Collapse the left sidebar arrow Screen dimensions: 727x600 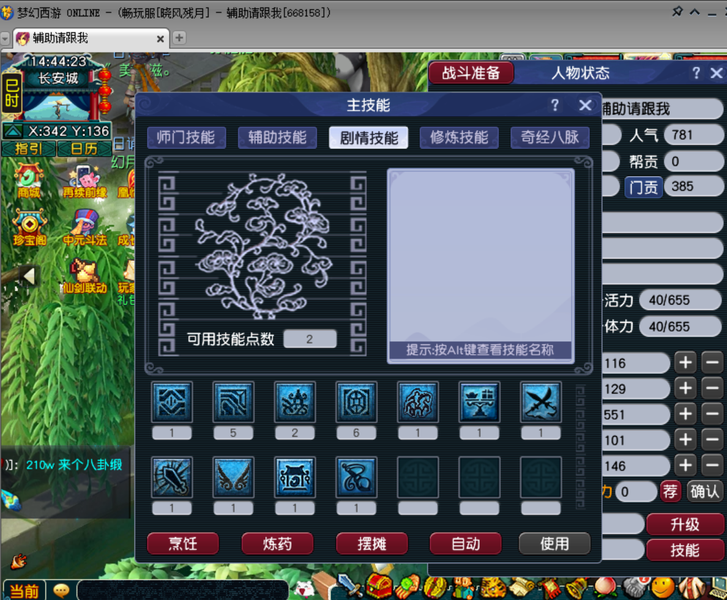click(x=28, y=276)
